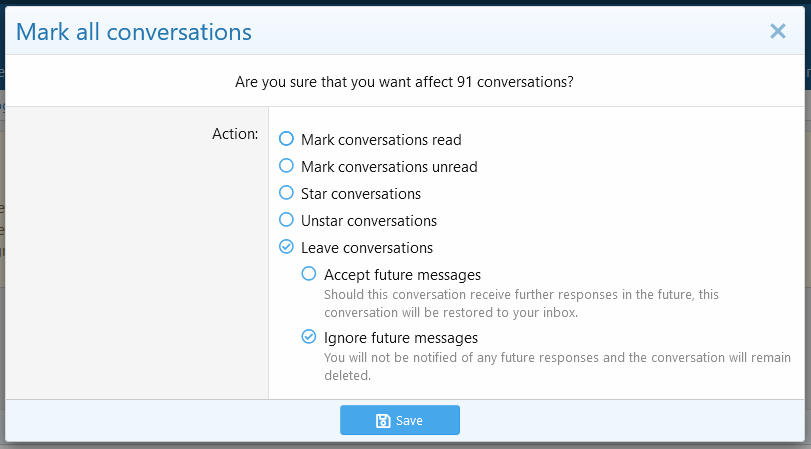Click the "Mark conversations read" label text

click(x=381, y=140)
